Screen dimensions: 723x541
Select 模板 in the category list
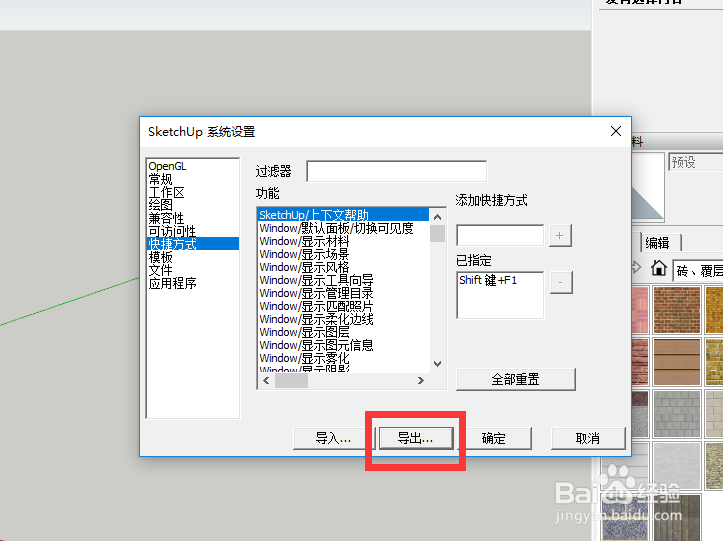coord(160,257)
